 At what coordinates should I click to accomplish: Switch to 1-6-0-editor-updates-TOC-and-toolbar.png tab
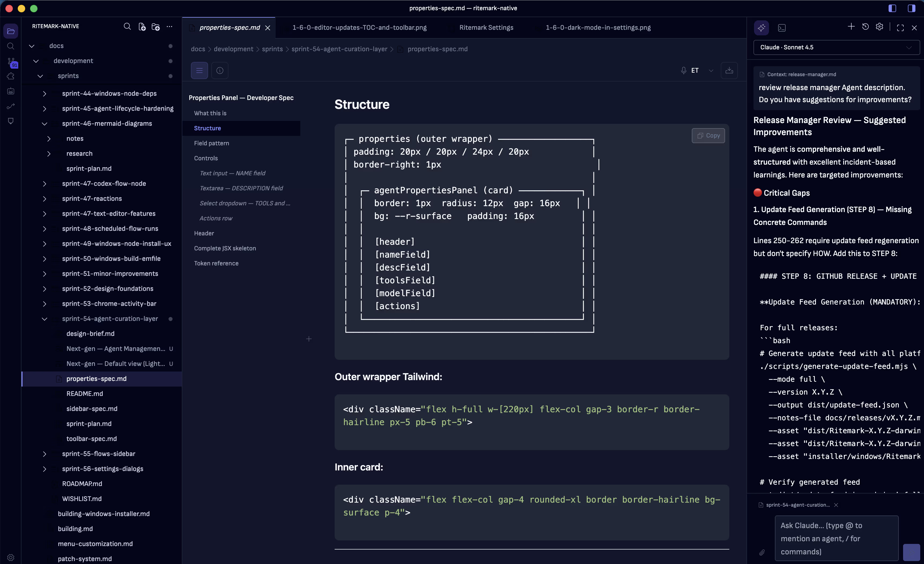[x=359, y=27]
